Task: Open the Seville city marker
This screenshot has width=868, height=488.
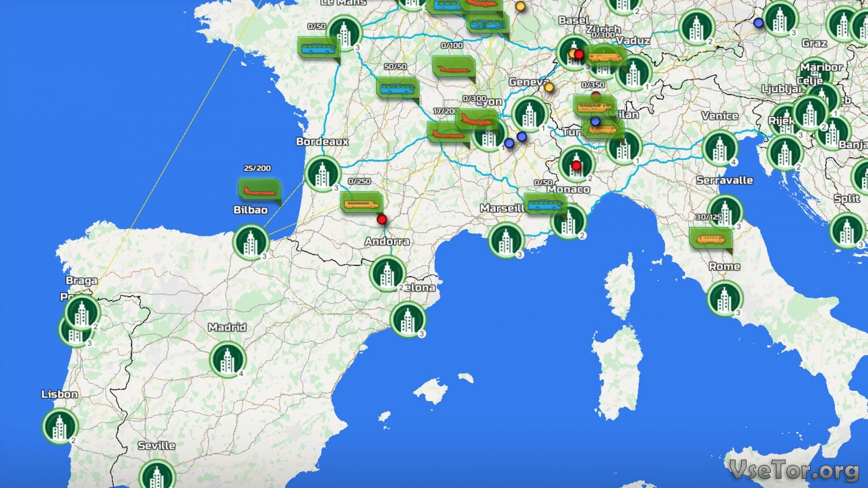Action: (157, 475)
